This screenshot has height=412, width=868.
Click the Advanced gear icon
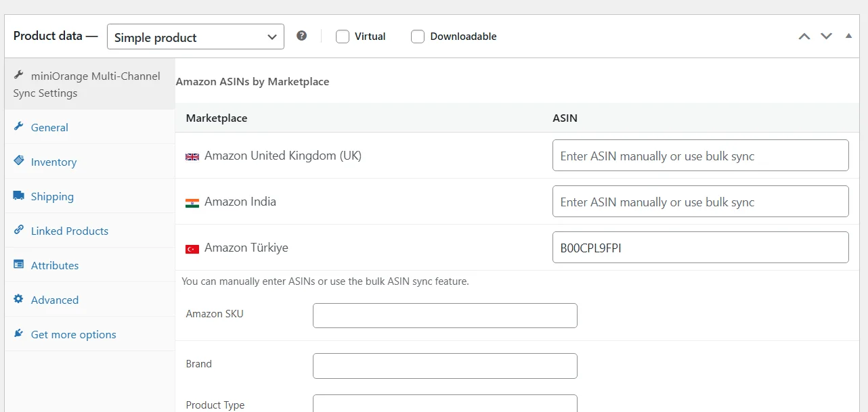[19, 299]
